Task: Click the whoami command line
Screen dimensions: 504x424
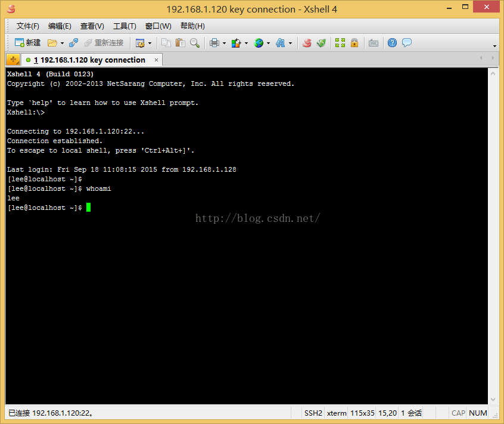Action: 59,188
